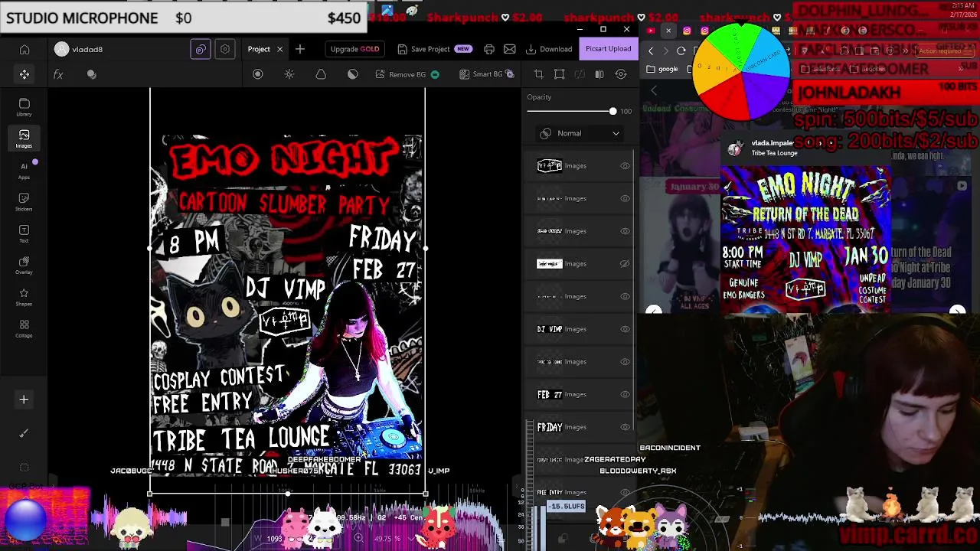
Task: Click the shape outline icon in toolbar
Action: [x=321, y=74]
